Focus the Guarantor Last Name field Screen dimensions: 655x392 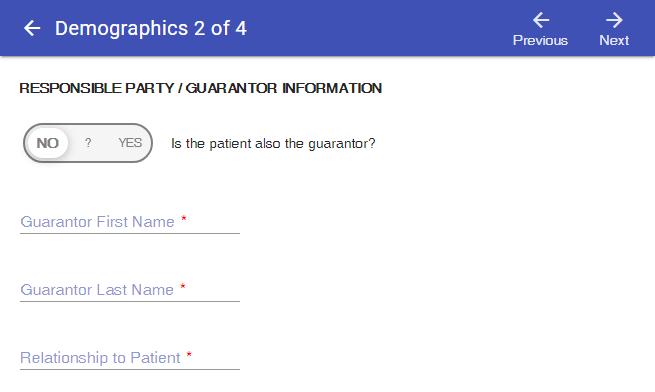click(x=130, y=289)
